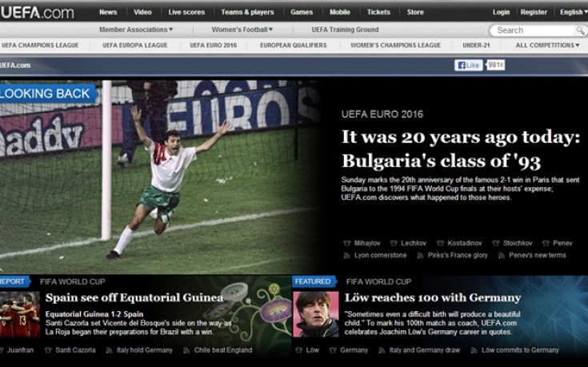The height and width of the screenshot is (367, 588).
Task: Click the Login link
Action: [x=501, y=12]
